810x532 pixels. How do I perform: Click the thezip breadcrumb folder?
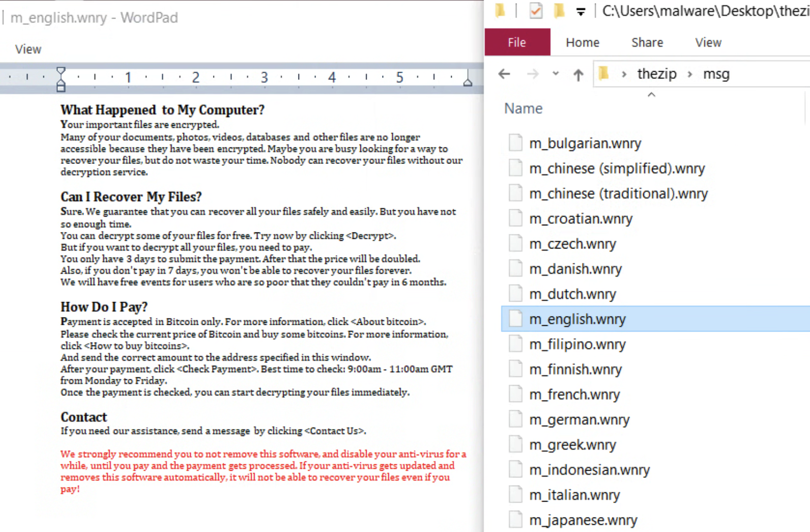click(x=657, y=74)
